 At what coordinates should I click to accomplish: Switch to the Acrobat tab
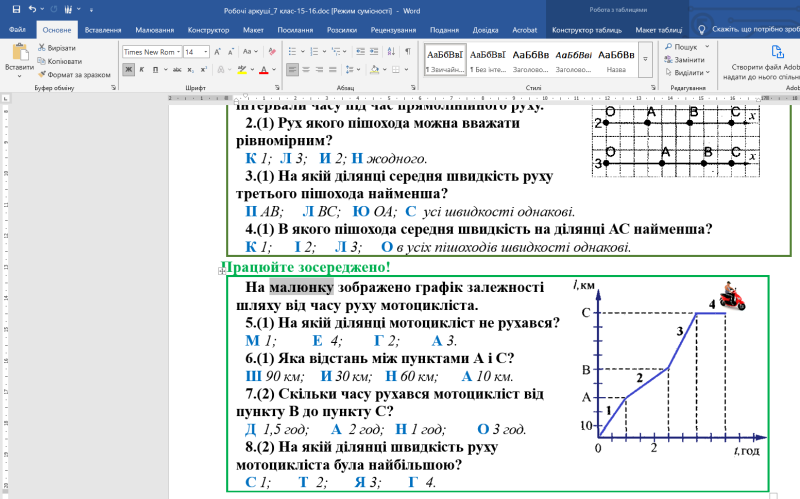coord(524,30)
